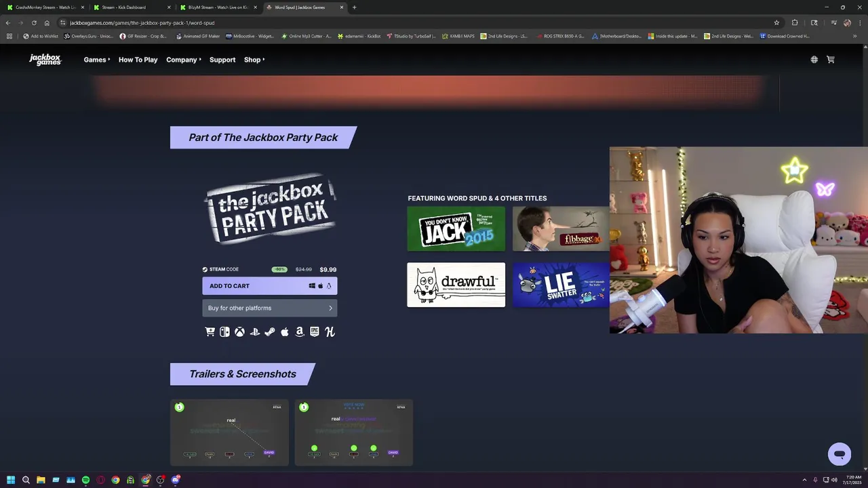Image resolution: width=868 pixels, height=488 pixels.
Task: Open the taskbar clock and date
Action: click(851, 480)
